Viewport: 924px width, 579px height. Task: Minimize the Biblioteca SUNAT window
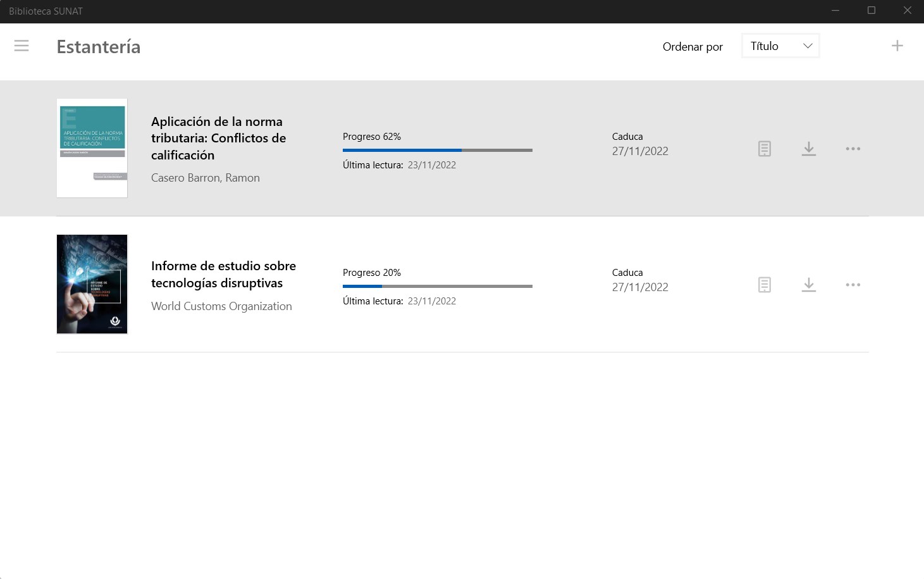tap(835, 11)
